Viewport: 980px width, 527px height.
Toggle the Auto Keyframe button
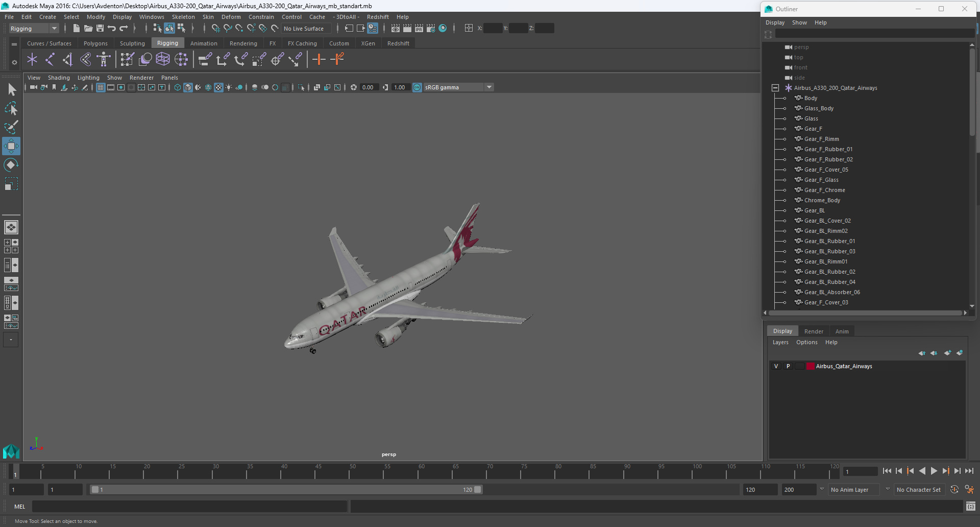(954, 489)
